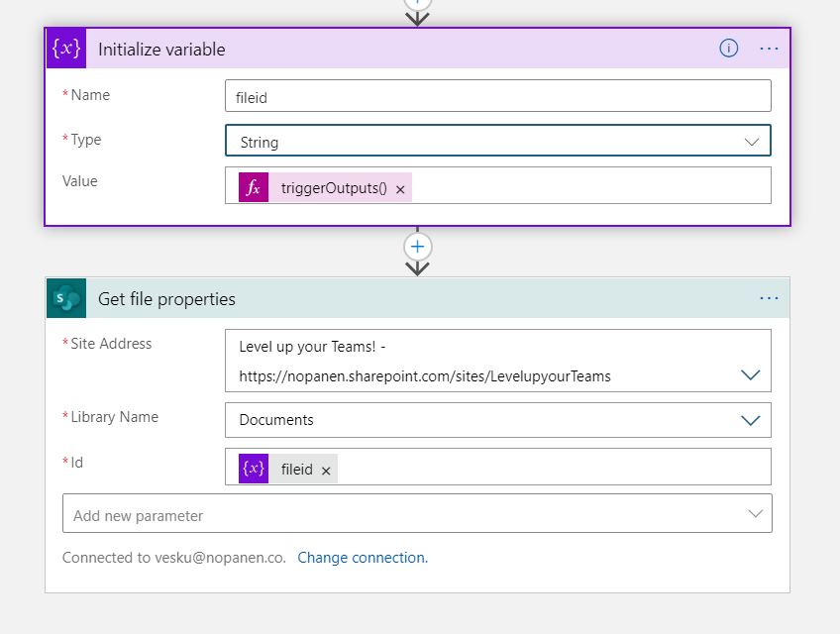Viewport: 840px width, 634px height.
Task: Click the variable icon on fileid token
Action: click(x=254, y=470)
